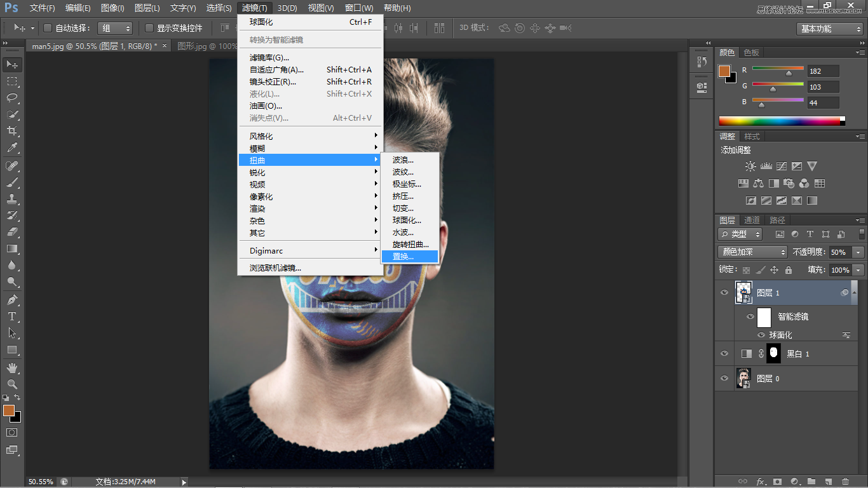The image size is (868, 488).
Task: Toggle visibility of 智能滤镜
Action: click(750, 316)
